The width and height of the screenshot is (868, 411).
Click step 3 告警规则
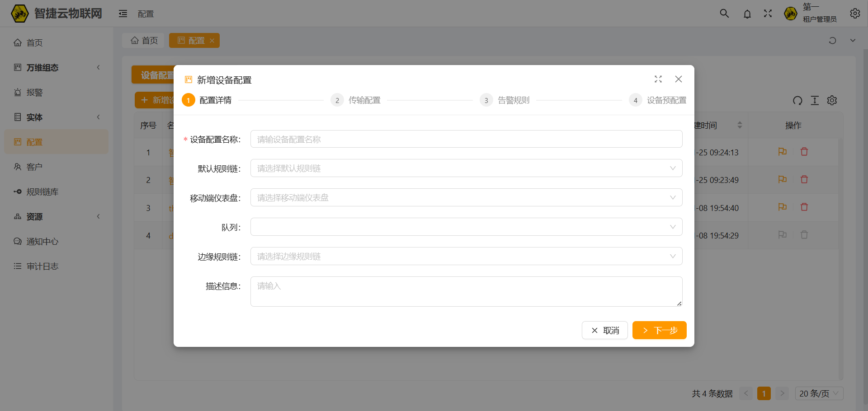[505, 100]
